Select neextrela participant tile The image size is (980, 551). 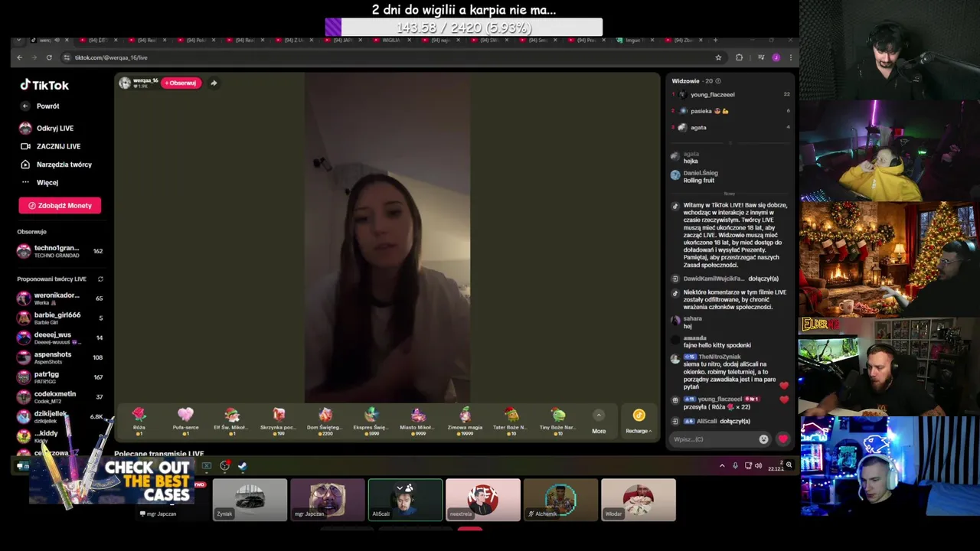pos(483,500)
